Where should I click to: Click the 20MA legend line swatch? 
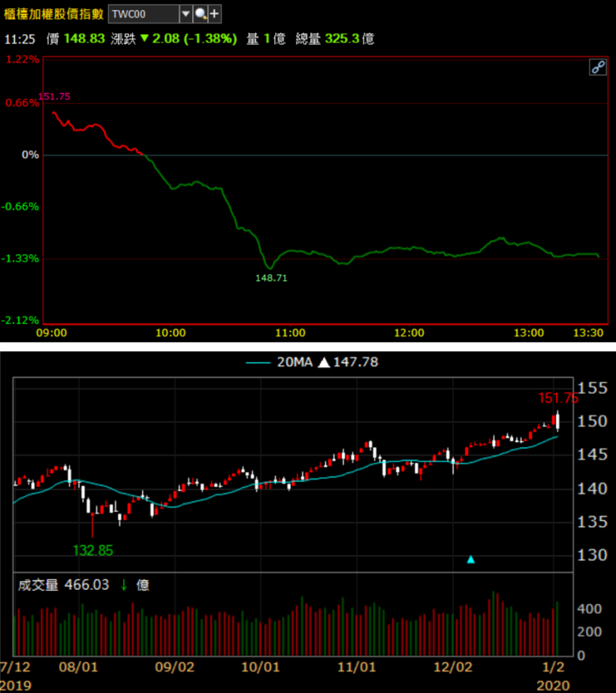tap(258, 363)
